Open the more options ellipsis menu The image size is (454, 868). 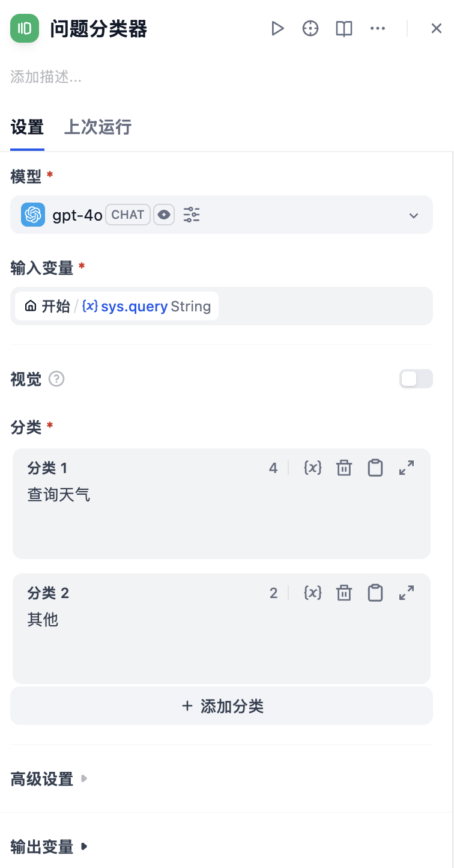[378, 28]
